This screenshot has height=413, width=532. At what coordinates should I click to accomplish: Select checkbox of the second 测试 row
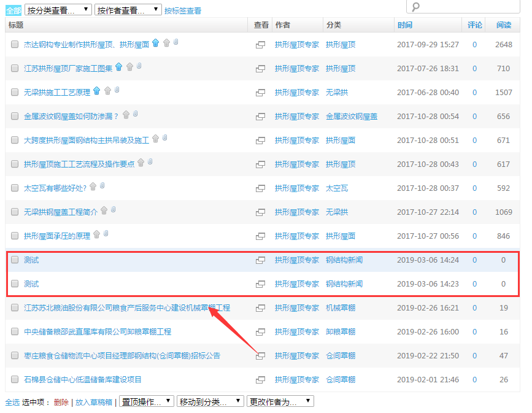(x=15, y=284)
